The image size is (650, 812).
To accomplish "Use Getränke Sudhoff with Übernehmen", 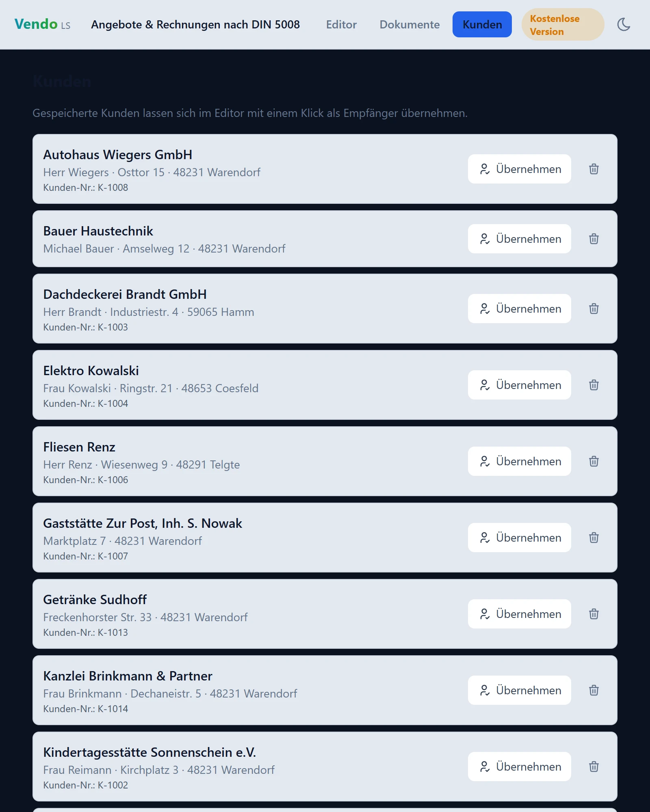I will (x=519, y=614).
